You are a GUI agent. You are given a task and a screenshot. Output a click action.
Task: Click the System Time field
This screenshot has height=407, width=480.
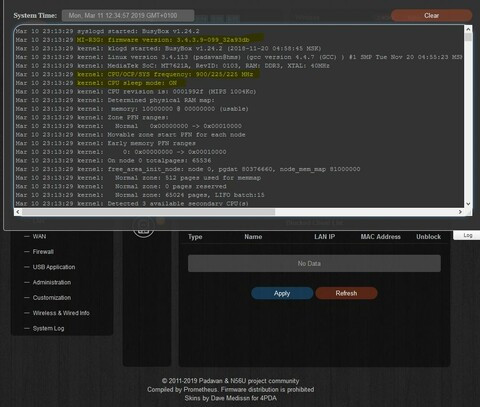(x=128, y=15)
